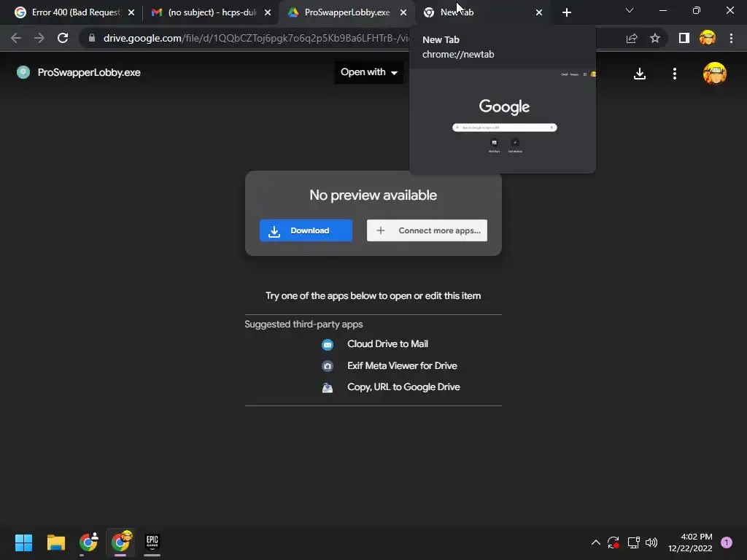Open the first Chrome taskbar icon
This screenshot has width=747, height=560.
tap(88, 542)
